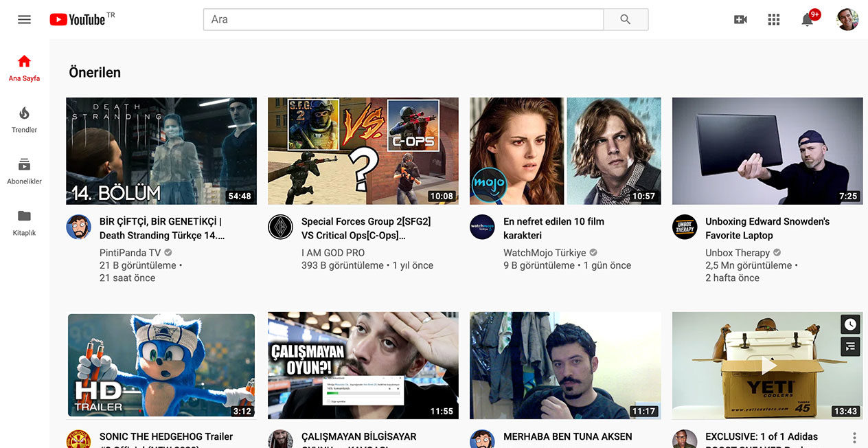Open Merhaba Ben Tuna Aksen channel avatar
The height and width of the screenshot is (448, 868).
click(482, 439)
